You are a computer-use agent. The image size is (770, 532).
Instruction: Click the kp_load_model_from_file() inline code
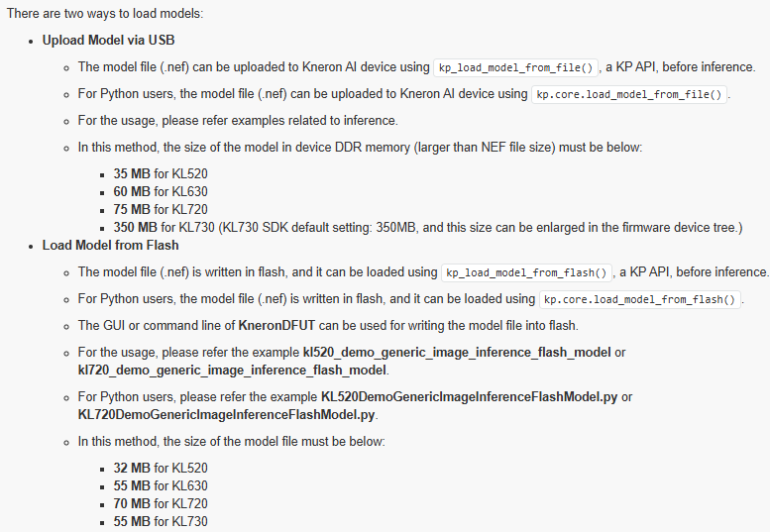(515, 67)
